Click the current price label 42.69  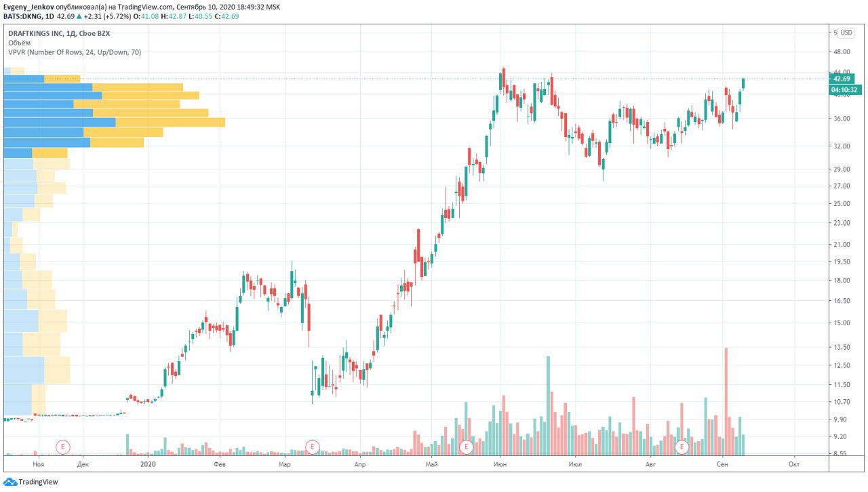[x=843, y=79]
